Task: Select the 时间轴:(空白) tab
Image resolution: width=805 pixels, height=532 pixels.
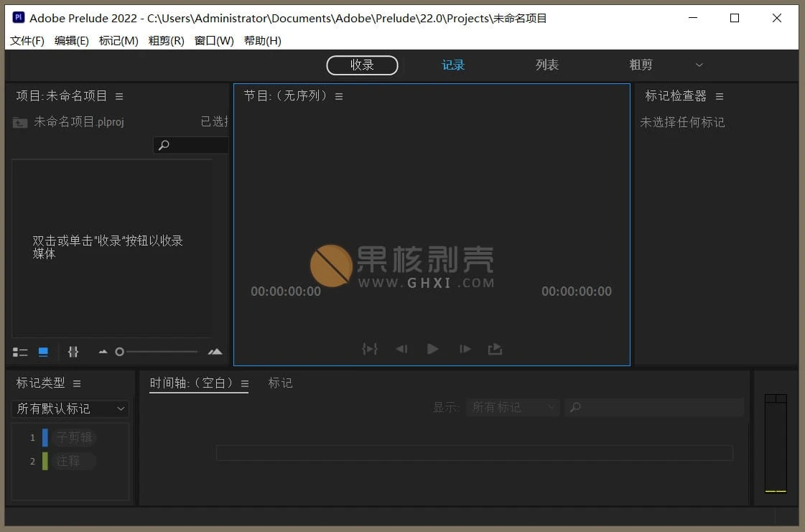Action: tap(191, 383)
